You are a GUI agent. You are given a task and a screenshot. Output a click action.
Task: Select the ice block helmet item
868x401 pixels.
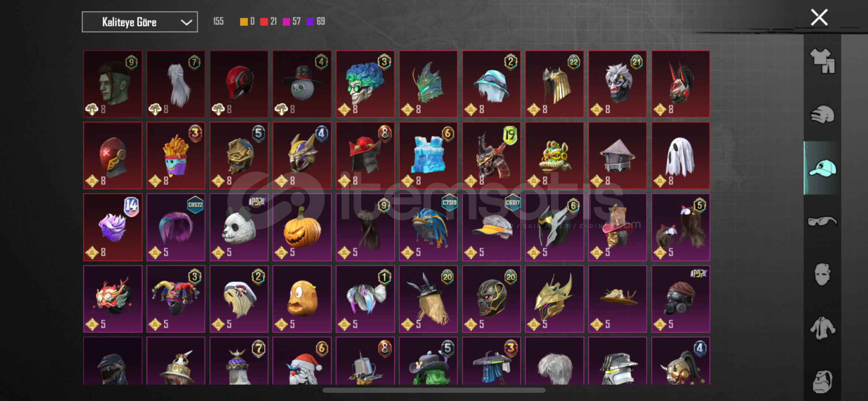[x=428, y=156]
